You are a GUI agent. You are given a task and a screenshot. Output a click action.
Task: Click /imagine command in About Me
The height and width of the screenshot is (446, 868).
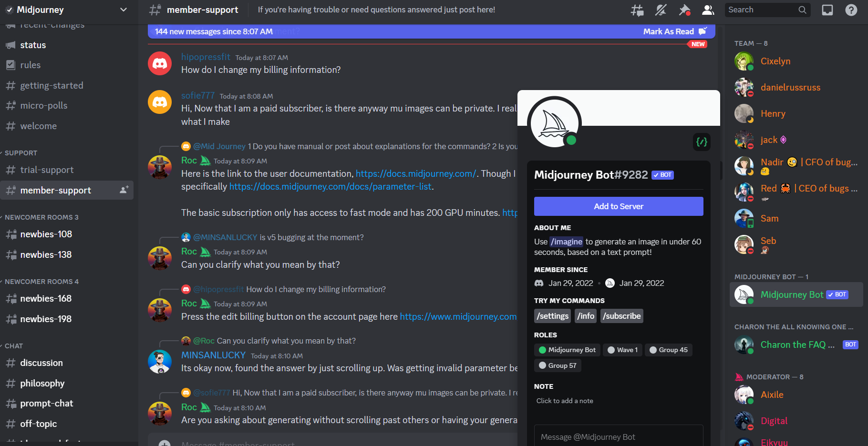(567, 242)
